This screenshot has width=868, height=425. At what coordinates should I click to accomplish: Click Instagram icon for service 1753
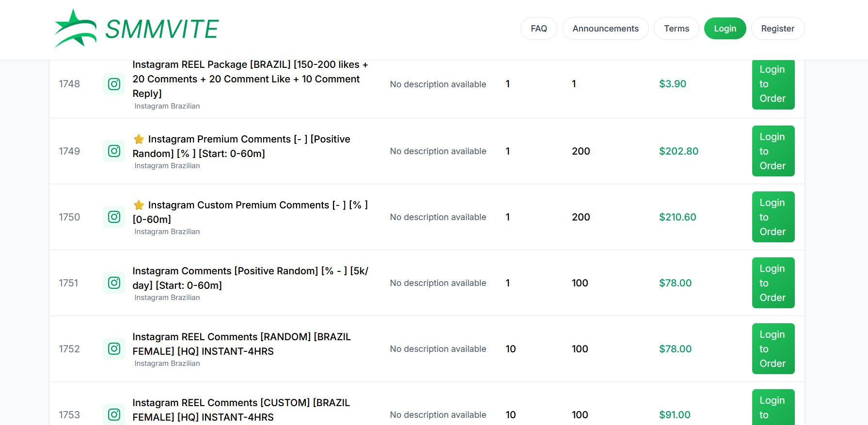click(x=114, y=414)
